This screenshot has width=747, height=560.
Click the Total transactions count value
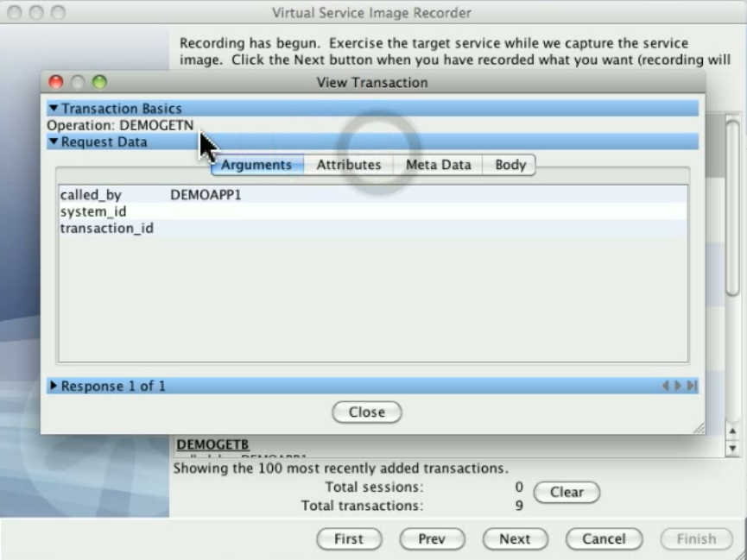519,506
